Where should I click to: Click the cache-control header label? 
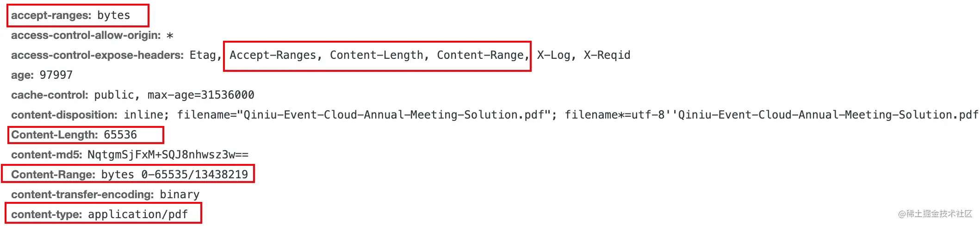point(50,95)
